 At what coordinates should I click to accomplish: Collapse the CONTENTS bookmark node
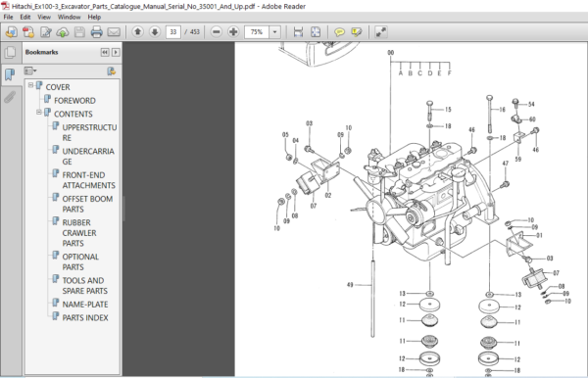pyautogui.click(x=39, y=112)
